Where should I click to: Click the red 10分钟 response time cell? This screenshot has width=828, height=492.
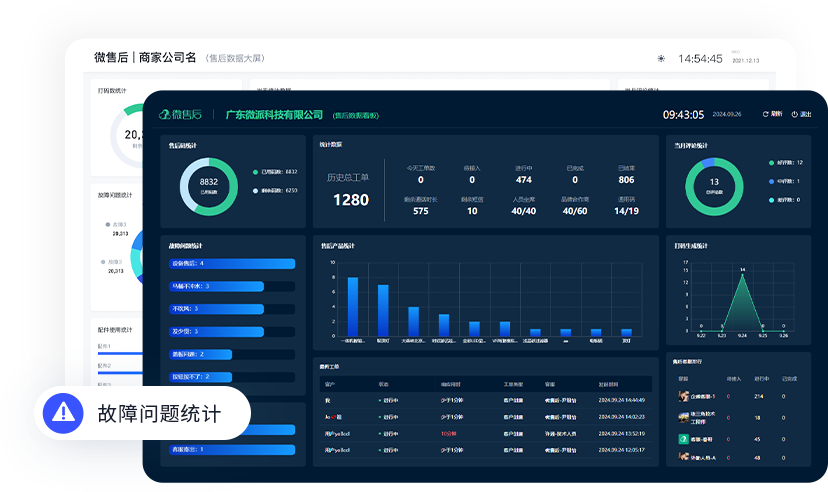tap(448, 434)
